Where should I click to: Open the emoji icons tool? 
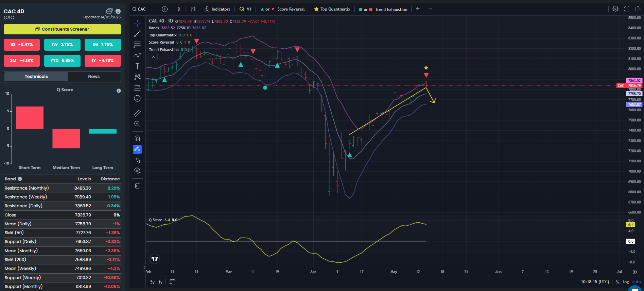tap(137, 99)
